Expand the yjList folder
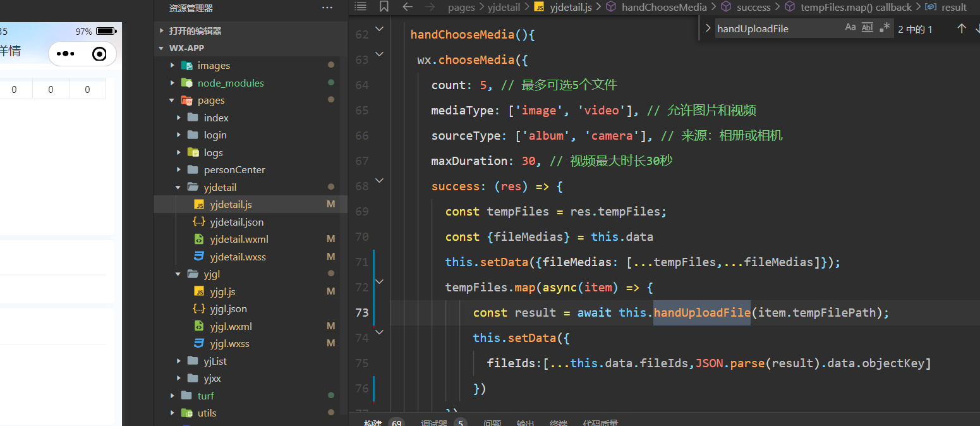The image size is (980, 426). (x=215, y=361)
